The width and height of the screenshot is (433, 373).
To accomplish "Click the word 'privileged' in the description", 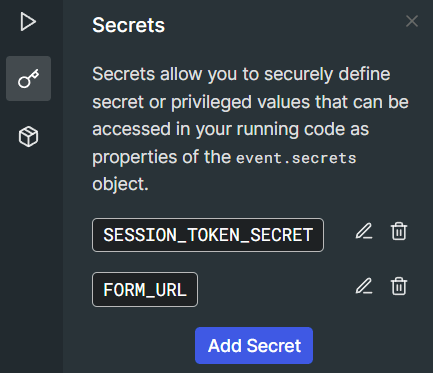I will [211, 102].
